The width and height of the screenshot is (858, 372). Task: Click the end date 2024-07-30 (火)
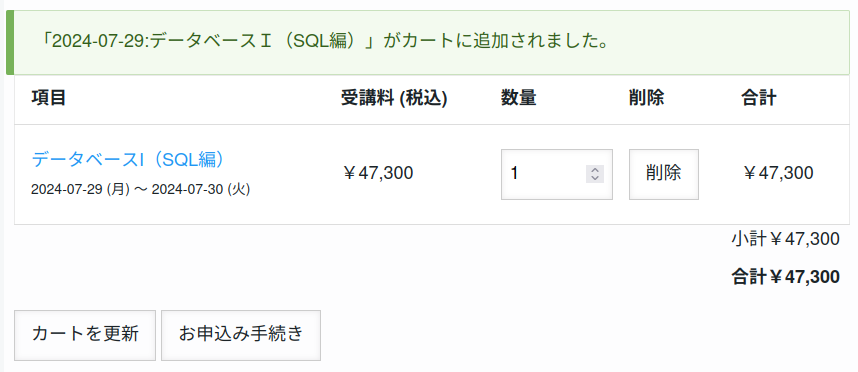click(201, 190)
